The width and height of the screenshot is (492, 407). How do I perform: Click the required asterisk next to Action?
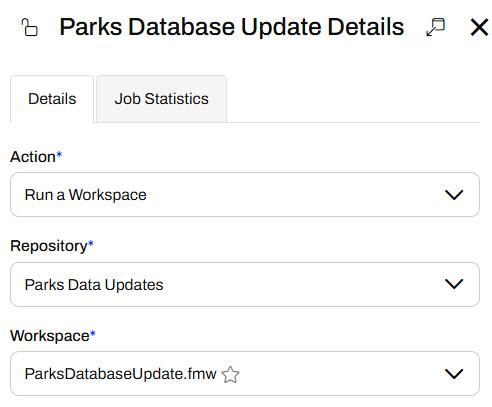coord(59,154)
